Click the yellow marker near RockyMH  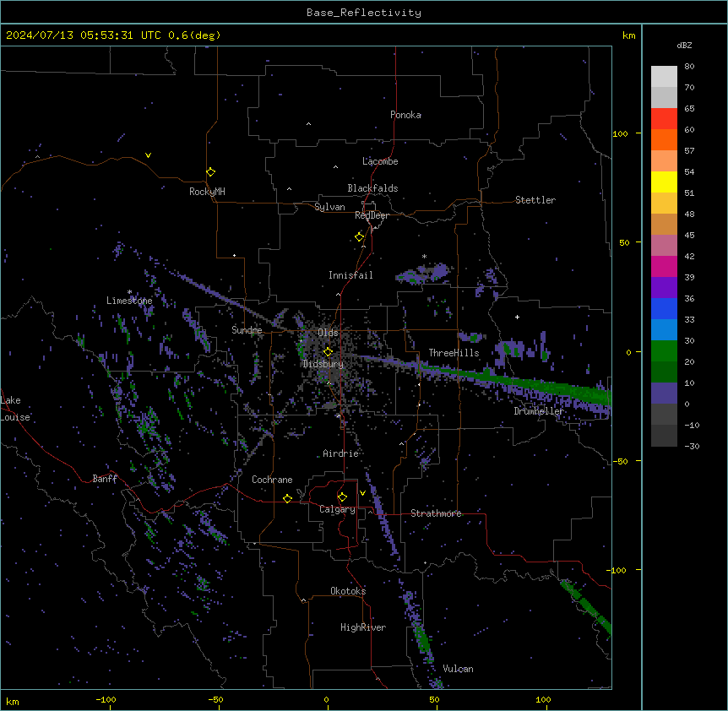[x=210, y=172]
